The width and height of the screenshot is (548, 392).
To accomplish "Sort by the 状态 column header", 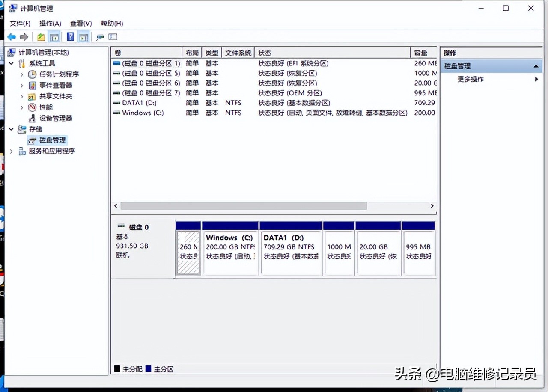I will click(332, 53).
